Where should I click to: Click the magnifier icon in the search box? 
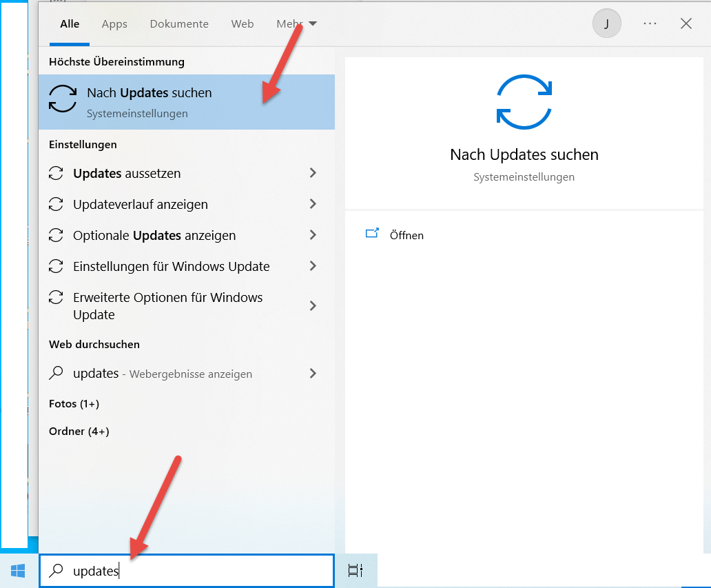pos(56,571)
